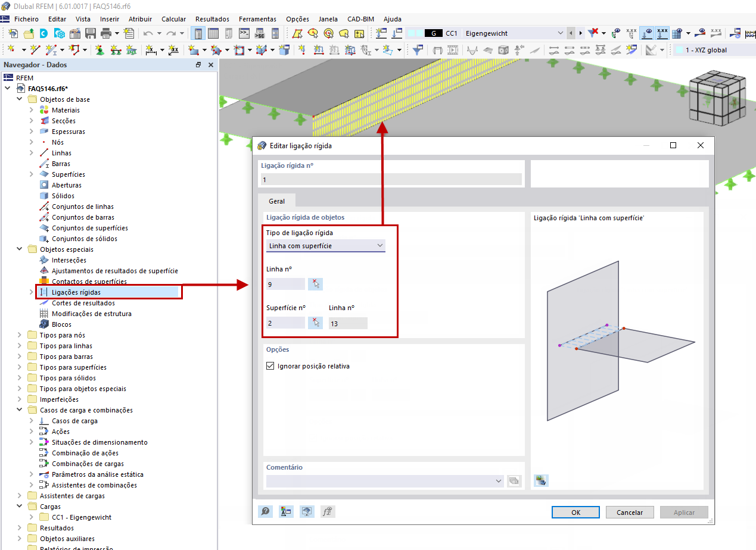Select the Undo icon in the toolbar
The width and height of the screenshot is (756, 550).
tap(147, 34)
